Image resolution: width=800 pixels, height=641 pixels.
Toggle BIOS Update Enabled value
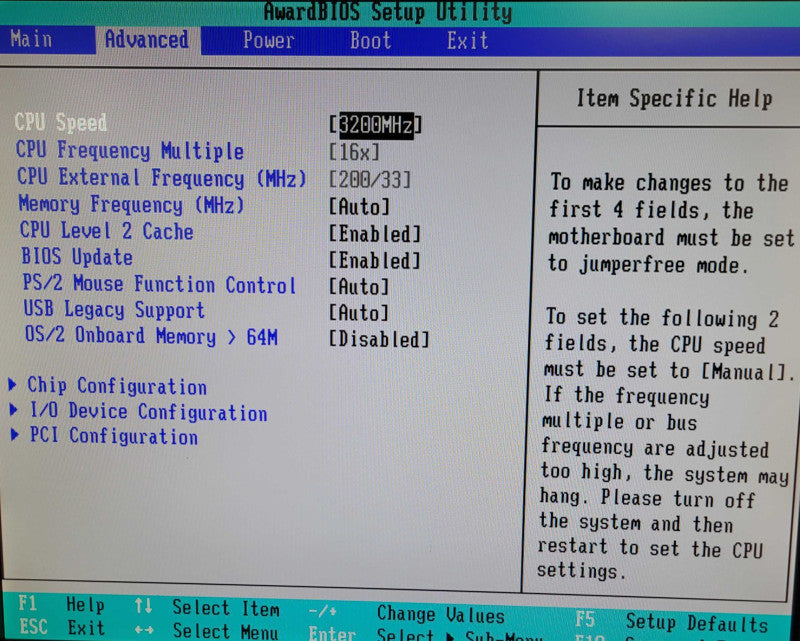point(375,261)
